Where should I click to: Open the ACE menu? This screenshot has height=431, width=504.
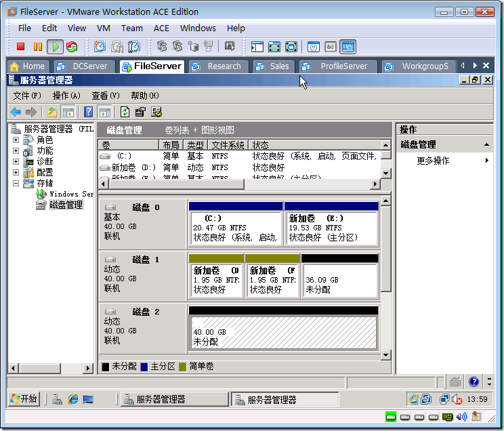coord(161,28)
